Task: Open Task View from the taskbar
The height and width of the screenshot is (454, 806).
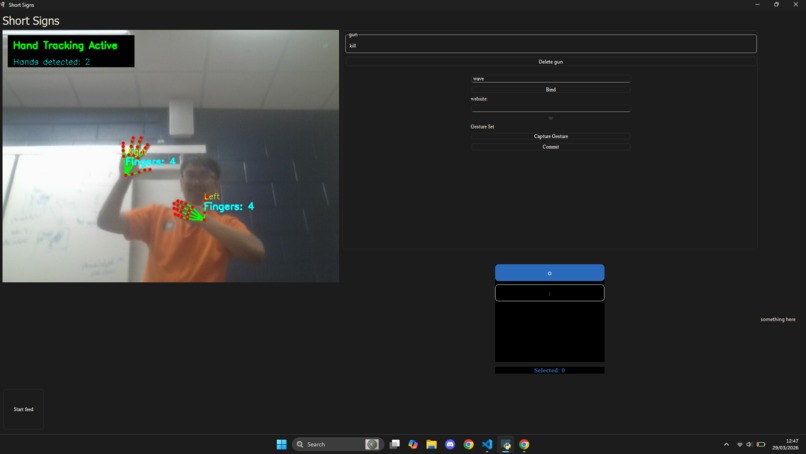Action: 395,444
